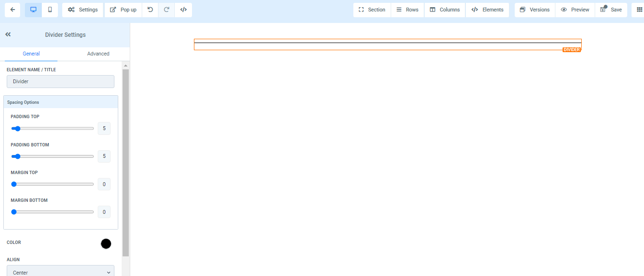Switch to mobile view icon
Image resolution: width=644 pixels, height=276 pixels.
[x=50, y=10]
